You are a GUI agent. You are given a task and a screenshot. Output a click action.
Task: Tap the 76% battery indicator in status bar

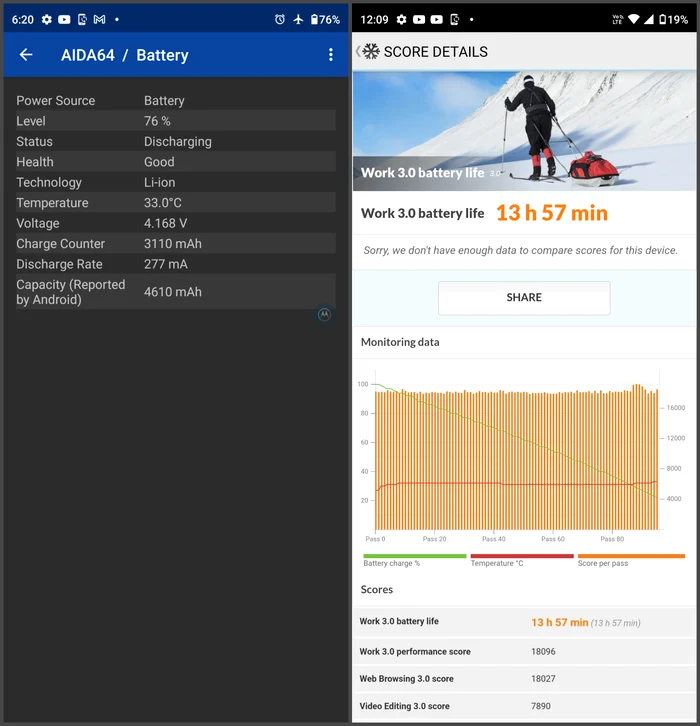click(x=325, y=19)
